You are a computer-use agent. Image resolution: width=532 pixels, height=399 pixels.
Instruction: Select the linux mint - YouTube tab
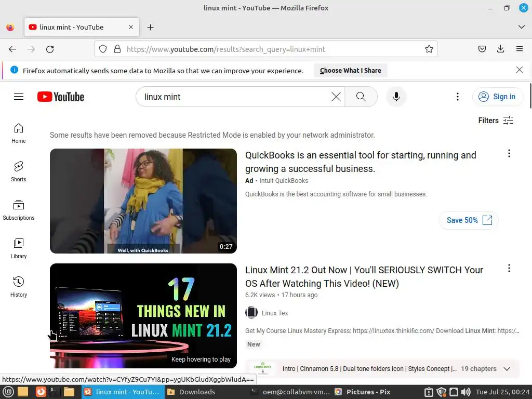(x=82, y=27)
